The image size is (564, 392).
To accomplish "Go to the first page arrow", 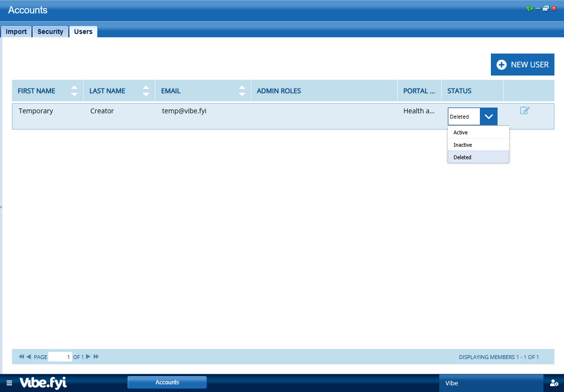I will pos(21,357).
